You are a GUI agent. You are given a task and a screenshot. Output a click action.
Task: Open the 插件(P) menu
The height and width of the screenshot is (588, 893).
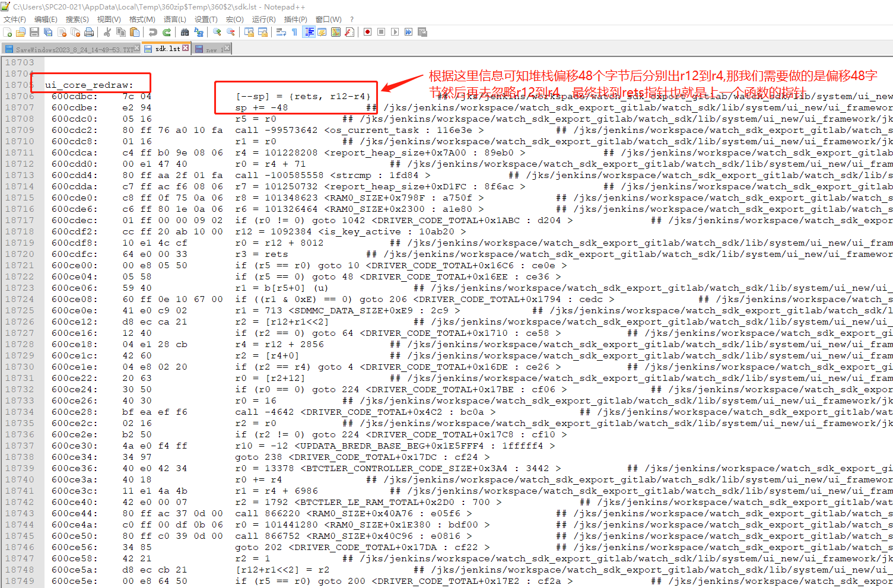[295, 20]
